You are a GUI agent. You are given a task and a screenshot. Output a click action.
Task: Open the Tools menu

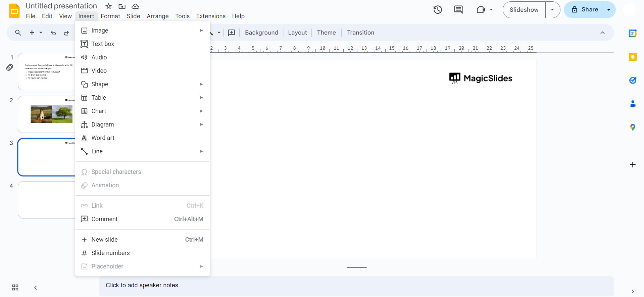coord(182,16)
